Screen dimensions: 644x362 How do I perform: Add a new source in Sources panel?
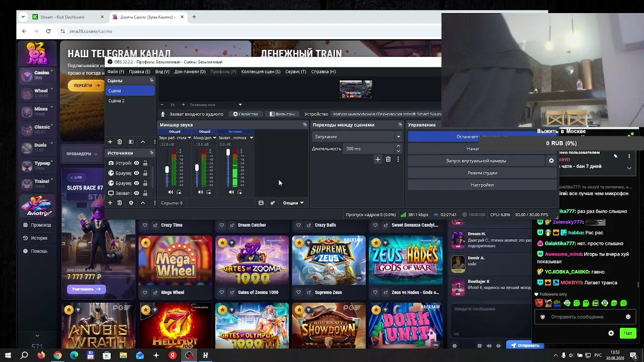[x=110, y=203]
